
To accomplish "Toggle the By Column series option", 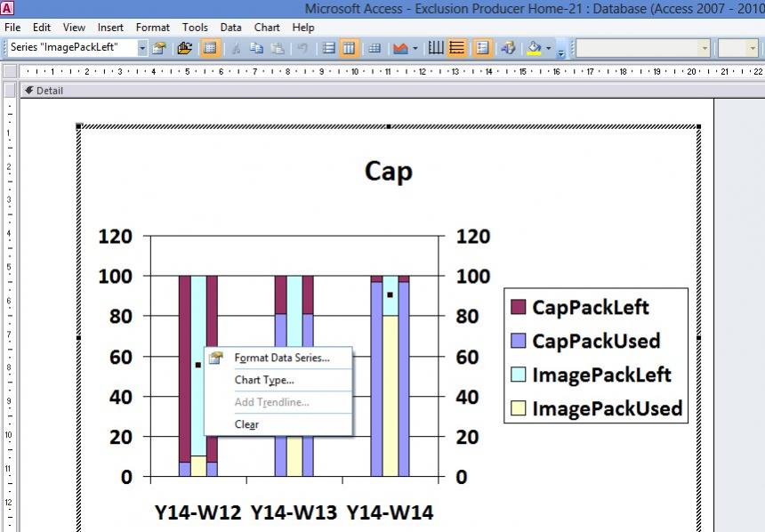I will pos(349,48).
